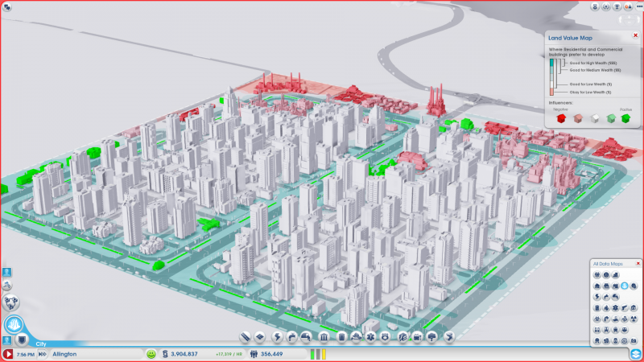Select the Power lightning bolt icon
The width and height of the screenshot is (644, 362).
[x=276, y=336]
